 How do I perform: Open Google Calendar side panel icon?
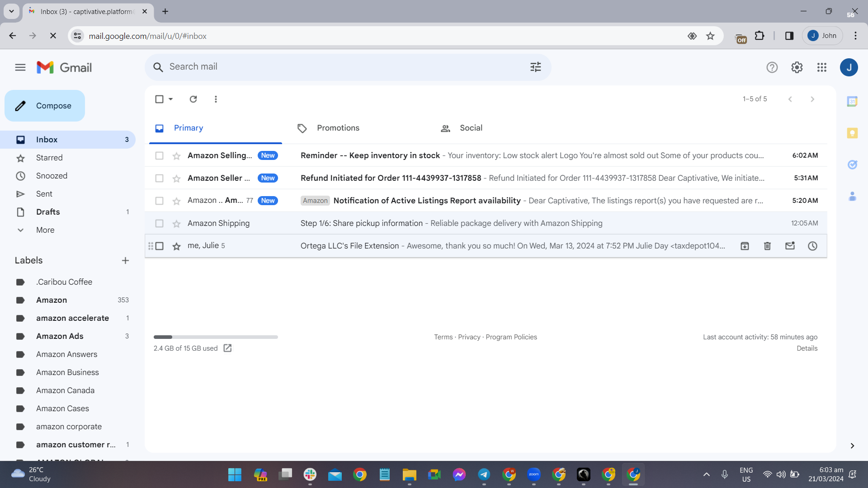click(852, 101)
